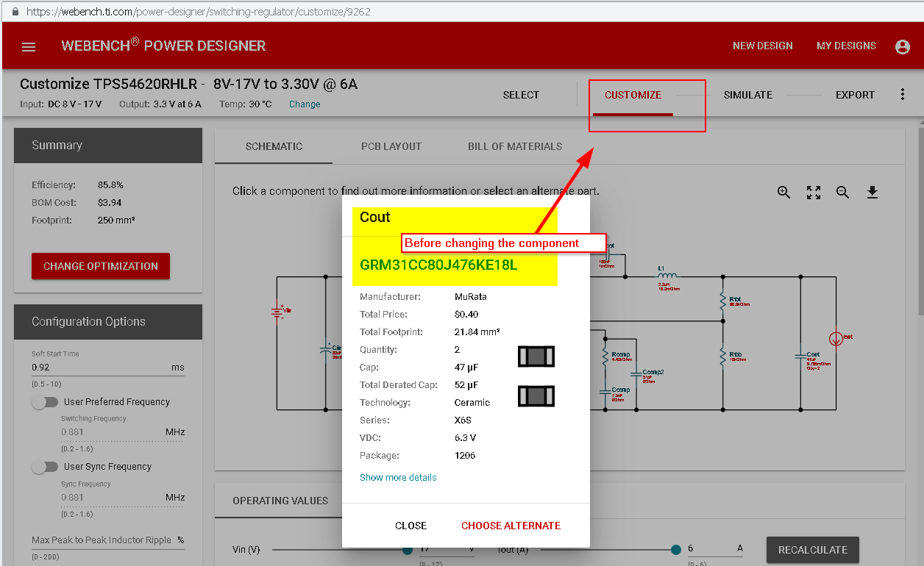Viewport: 924px width, 566px height.
Task: Click the CHANGE OPTIMIZATION button
Action: 101,266
